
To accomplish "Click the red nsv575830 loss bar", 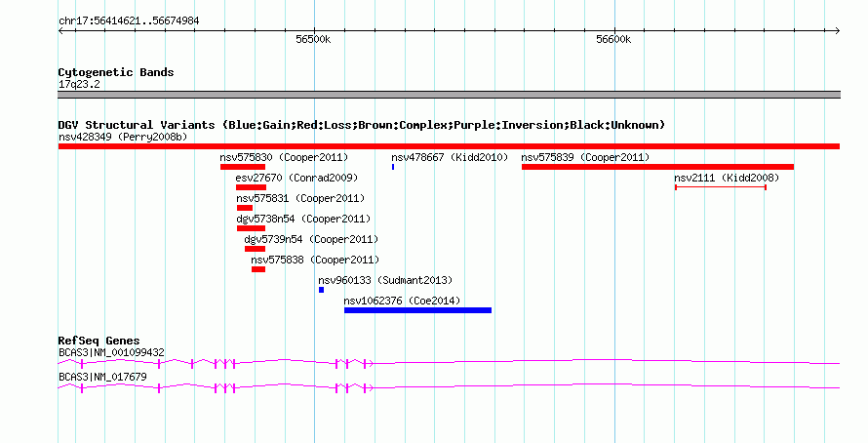I will 243,167.
